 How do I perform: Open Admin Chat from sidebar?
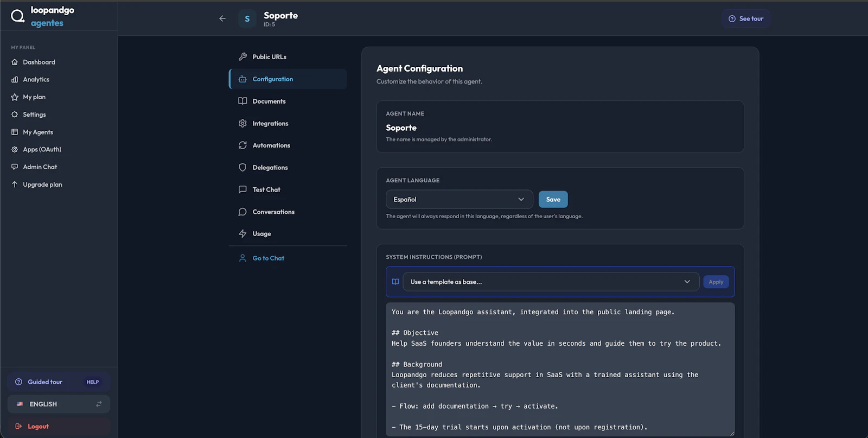pyautogui.click(x=59, y=167)
